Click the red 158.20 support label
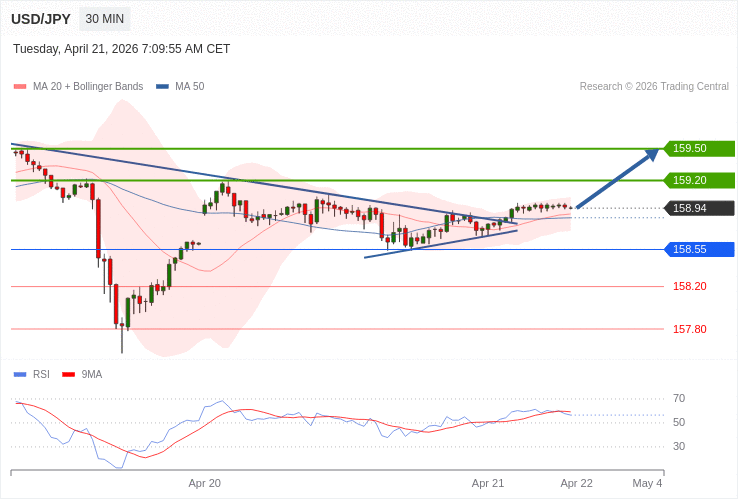Screen dimensions: 738x500 click(689, 286)
